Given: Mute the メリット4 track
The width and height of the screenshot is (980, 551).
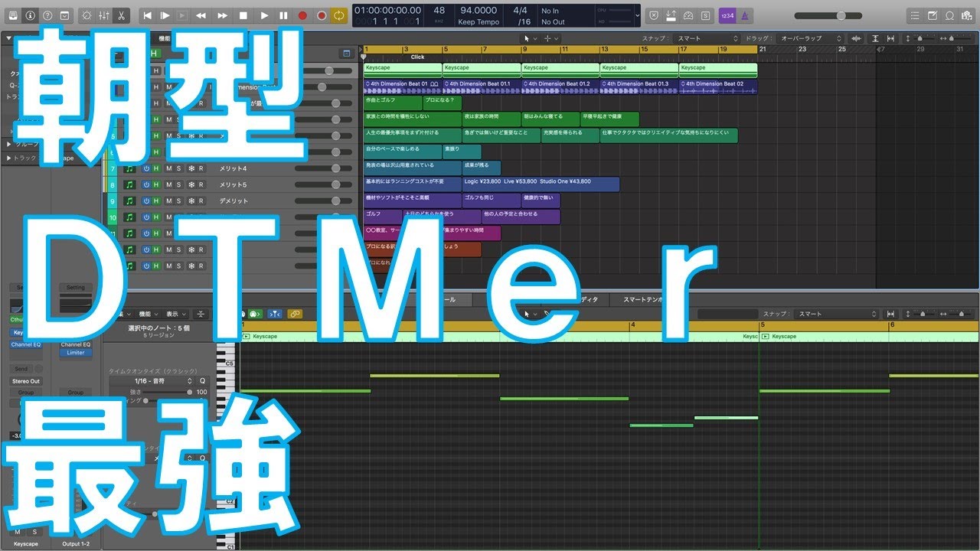Looking at the screenshot, I should tap(169, 168).
